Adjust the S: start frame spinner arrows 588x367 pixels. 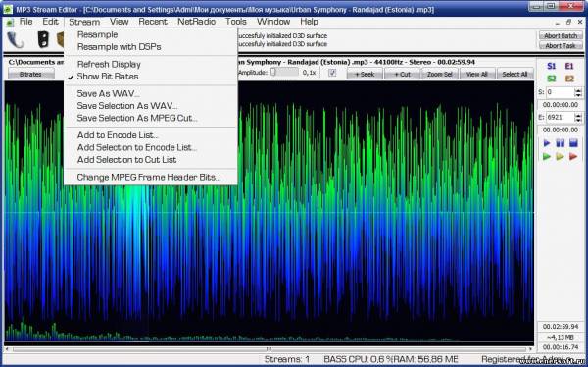[x=578, y=92]
